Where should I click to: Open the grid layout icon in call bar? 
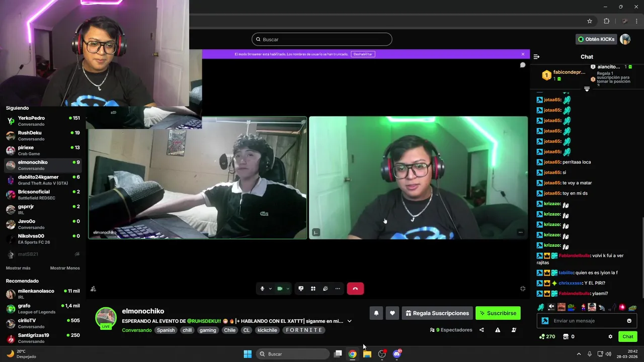coord(313,289)
